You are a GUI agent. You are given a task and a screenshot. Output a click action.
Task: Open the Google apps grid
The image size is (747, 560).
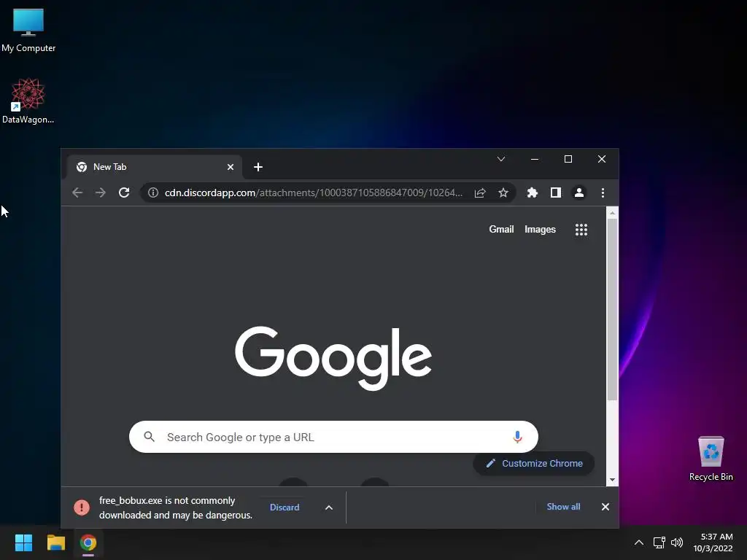(581, 230)
